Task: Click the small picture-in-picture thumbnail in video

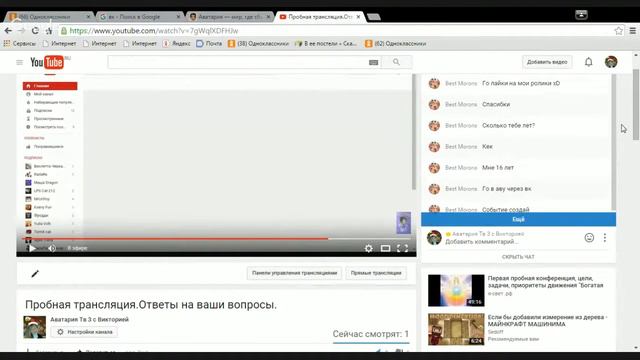Action: coord(403,223)
